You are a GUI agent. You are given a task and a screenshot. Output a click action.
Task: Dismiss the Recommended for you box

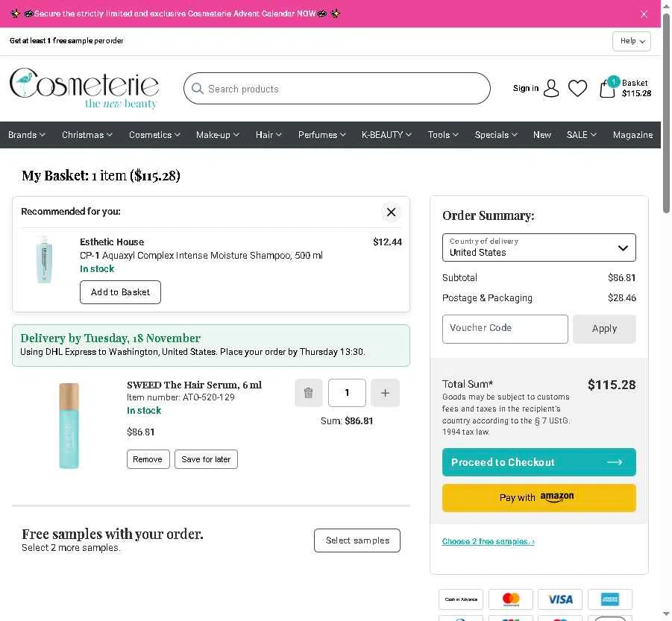pyautogui.click(x=391, y=212)
